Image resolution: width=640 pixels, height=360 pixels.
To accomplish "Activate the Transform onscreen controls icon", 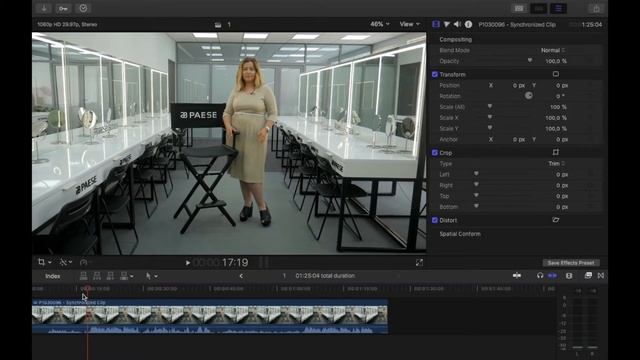I will click(x=556, y=74).
